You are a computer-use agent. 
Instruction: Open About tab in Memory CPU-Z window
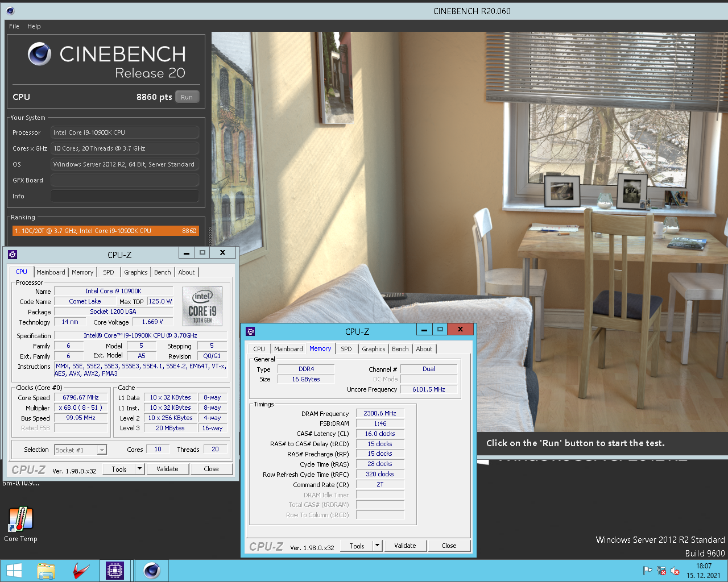tap(424, 349)
